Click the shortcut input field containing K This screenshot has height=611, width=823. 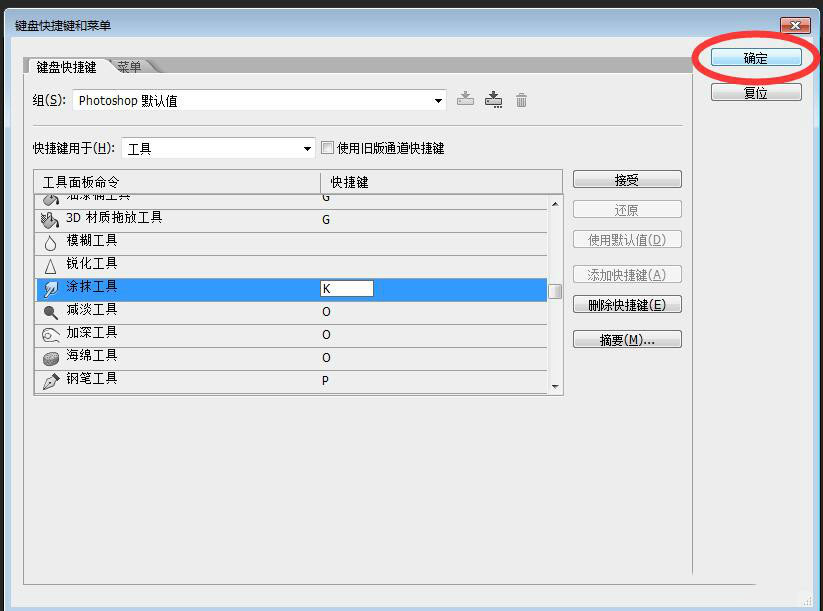point(347,288)
